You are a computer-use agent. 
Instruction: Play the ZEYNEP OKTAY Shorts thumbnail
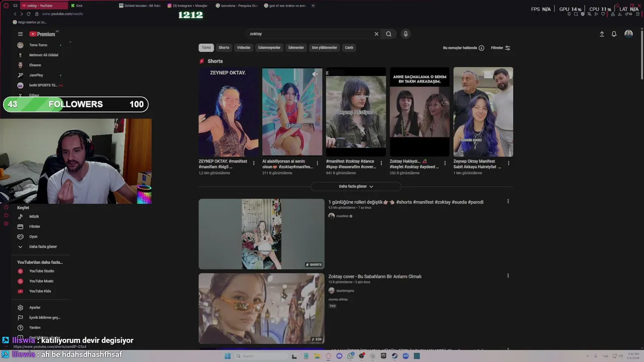coord(228,112)
